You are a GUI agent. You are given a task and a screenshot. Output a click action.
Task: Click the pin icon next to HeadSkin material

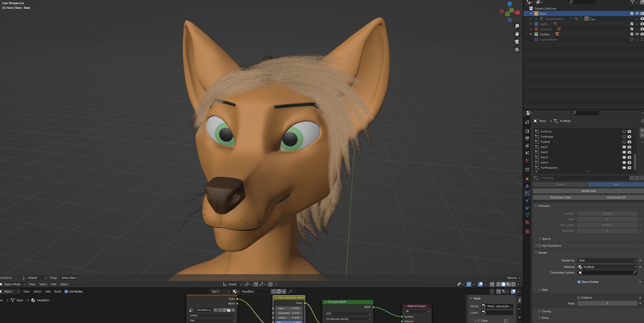pos(290,291)
